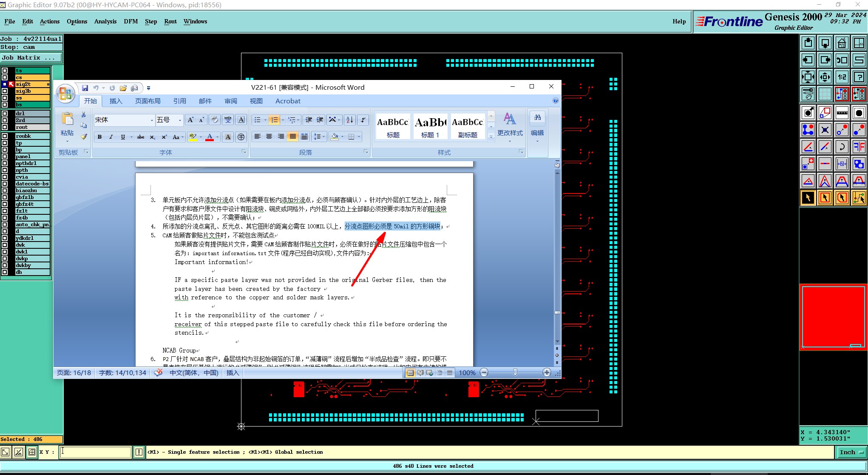Viewport: 868px width, 475px height.
Task: Click the Job Matrix button
Action: pos(31,57)
